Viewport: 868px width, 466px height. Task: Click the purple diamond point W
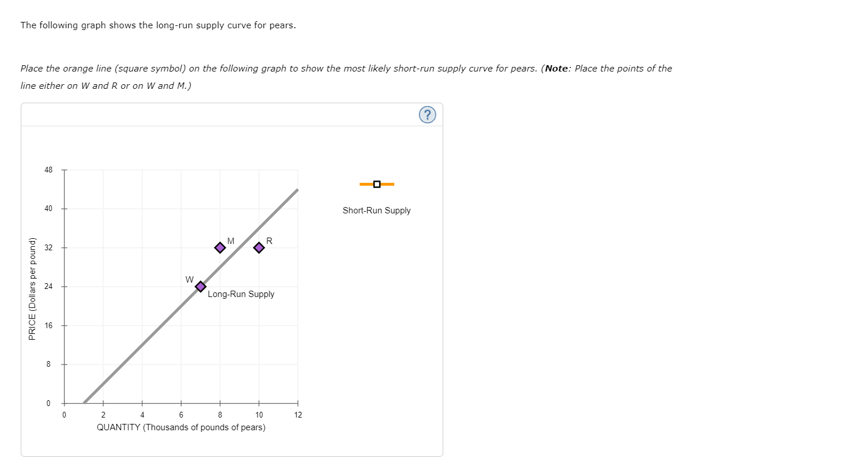(201, 287)
